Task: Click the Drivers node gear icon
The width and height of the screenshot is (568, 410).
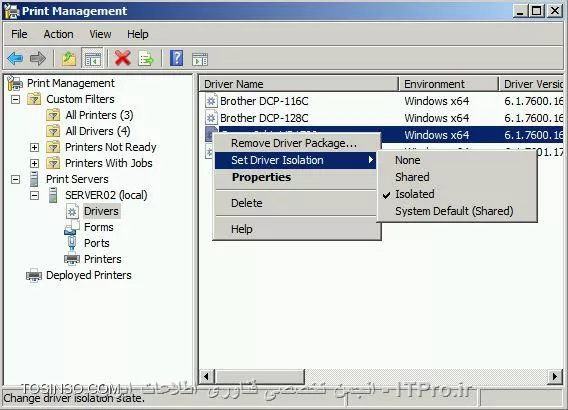Action: tap(72, 212)
